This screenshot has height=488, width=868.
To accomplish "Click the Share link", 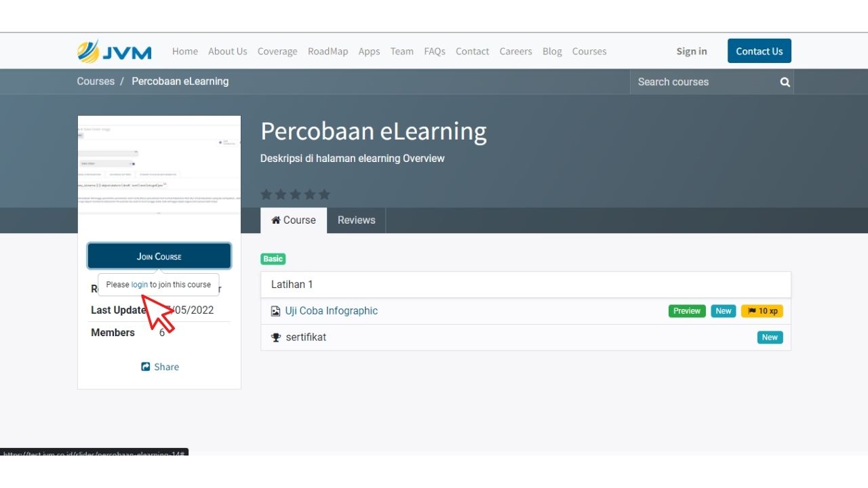I will point(160,367).
